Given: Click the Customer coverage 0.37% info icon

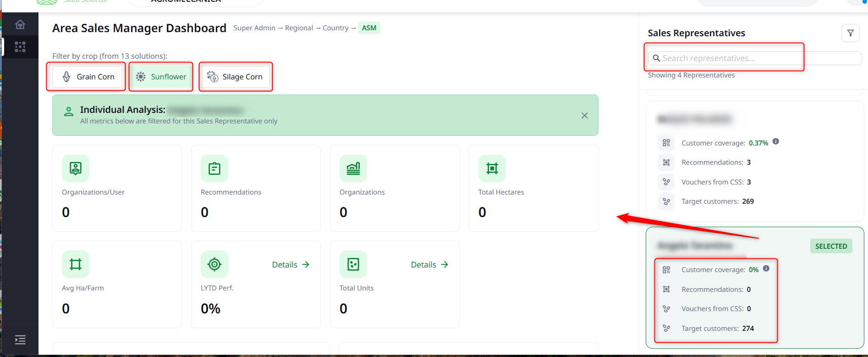Looking at the screenshot, I should coord(776,141).
